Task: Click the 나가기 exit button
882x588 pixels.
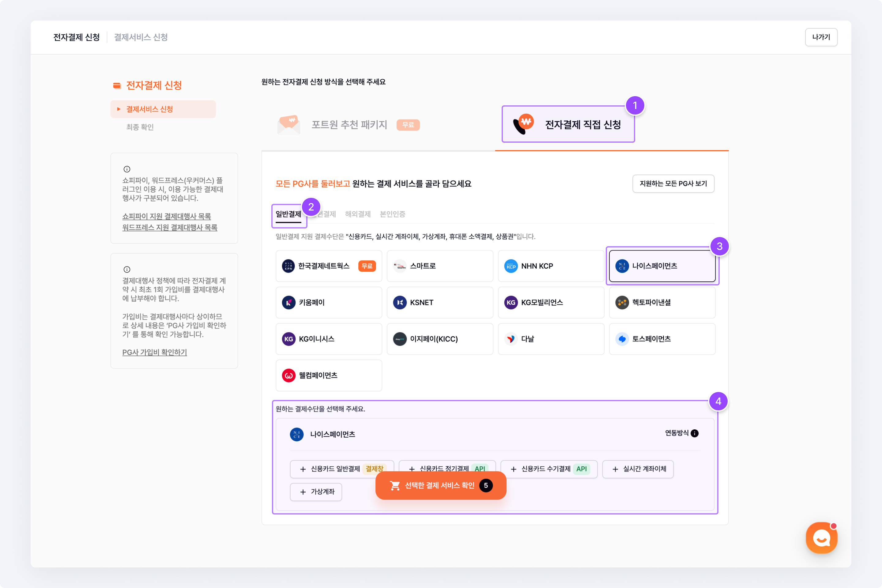Action: pos(821,37)
